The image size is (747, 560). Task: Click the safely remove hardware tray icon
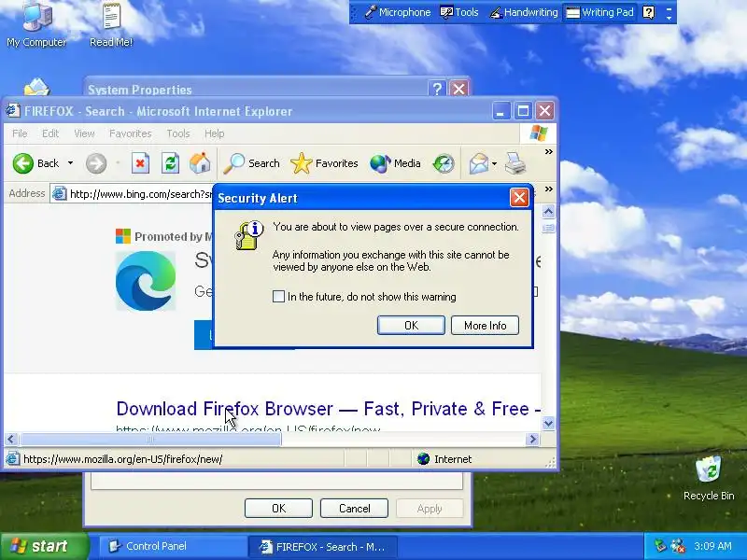point(660,546)
